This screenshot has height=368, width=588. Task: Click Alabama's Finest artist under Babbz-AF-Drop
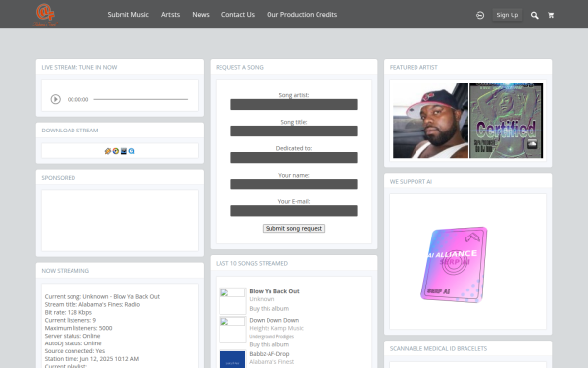tap(271, 361)
